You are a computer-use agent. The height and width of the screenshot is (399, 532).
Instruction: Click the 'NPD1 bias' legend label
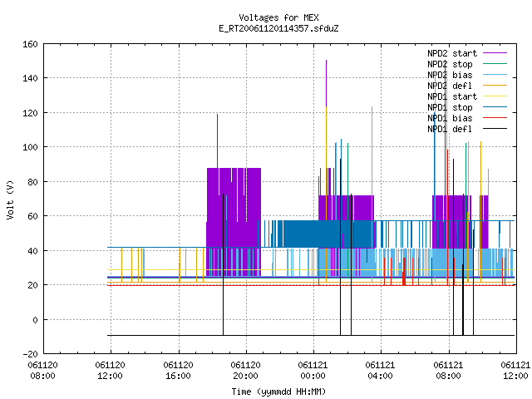[450, 118]
